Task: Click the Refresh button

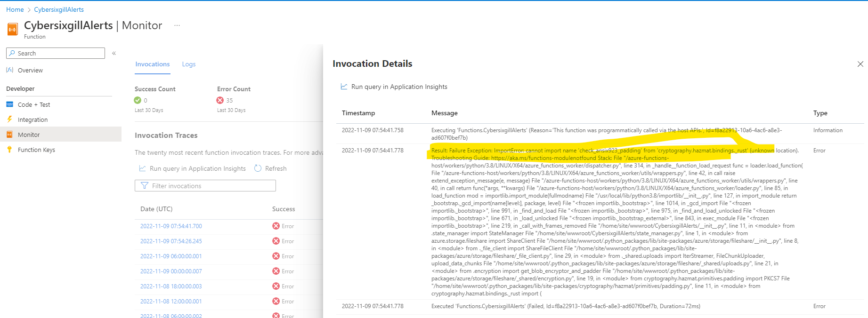Action: tap(270, 168)
